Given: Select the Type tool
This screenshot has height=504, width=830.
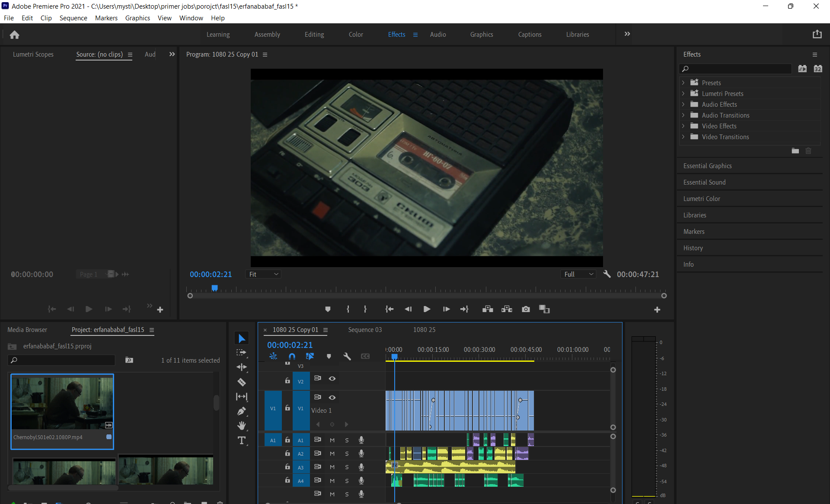Looking at the screenshot, I should point(242,440).
